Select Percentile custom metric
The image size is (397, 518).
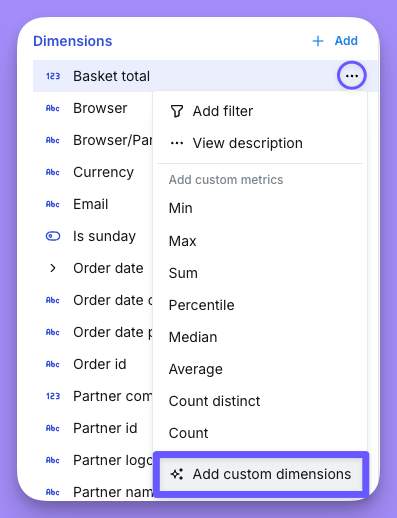point(260,305)
